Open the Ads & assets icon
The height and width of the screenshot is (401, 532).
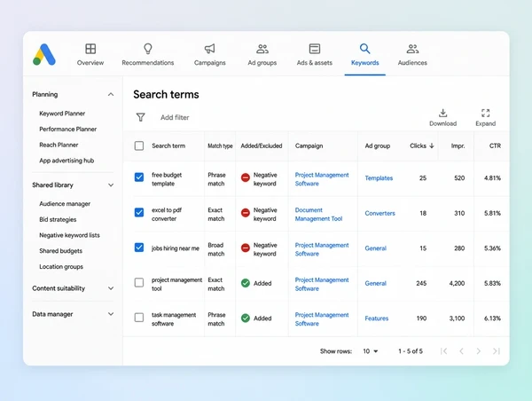coord(315,49)
